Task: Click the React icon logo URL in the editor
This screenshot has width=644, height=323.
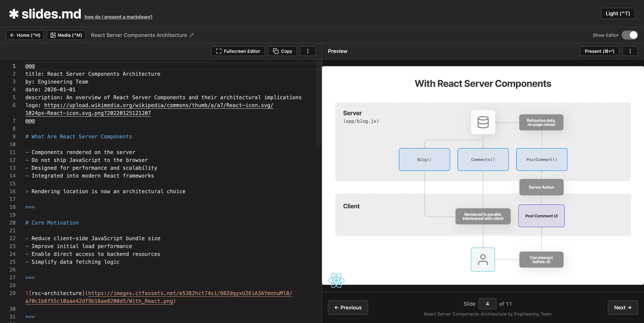Action: tap(159, 105)
